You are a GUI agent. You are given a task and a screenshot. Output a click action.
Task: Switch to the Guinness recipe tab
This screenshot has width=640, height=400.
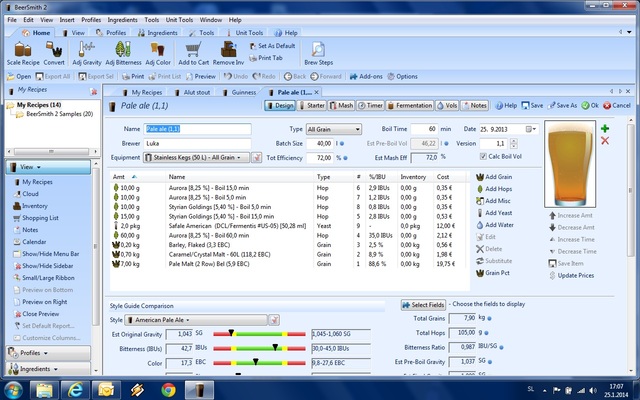[240, 92]
